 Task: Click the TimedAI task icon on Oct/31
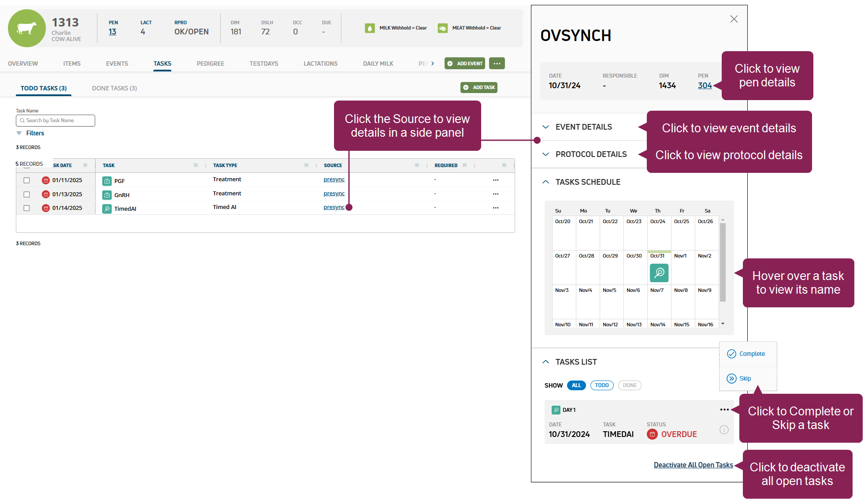click(x=659, y=273)
